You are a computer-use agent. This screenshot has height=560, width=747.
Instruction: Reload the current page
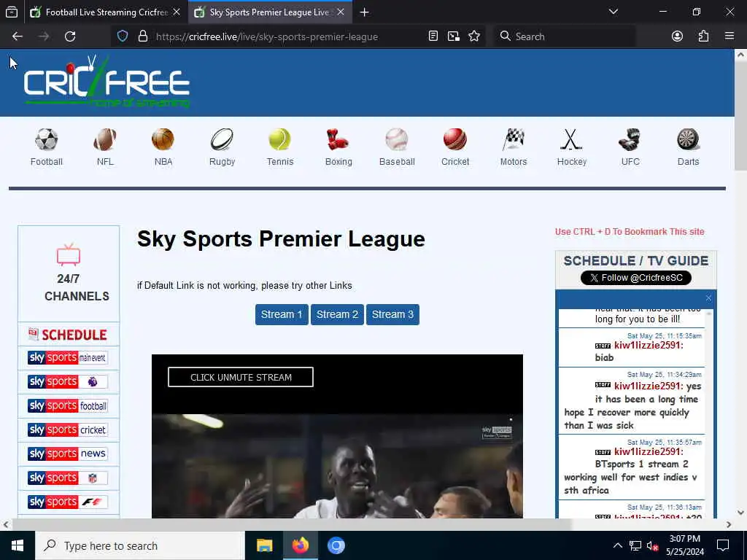click(70, 36)
